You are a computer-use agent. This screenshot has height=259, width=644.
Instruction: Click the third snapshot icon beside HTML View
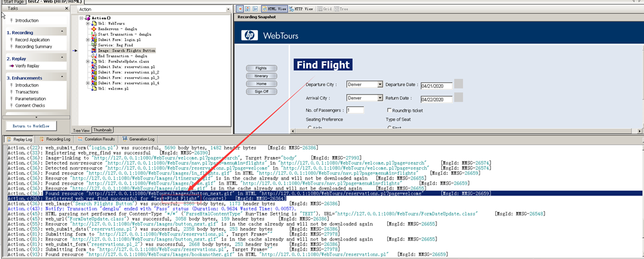click(x=256, y=8)
